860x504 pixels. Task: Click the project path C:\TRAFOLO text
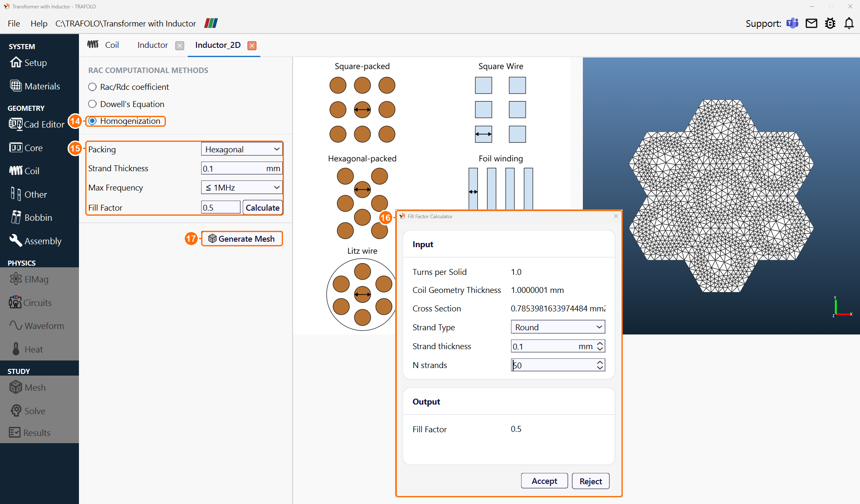pos(126,24)
